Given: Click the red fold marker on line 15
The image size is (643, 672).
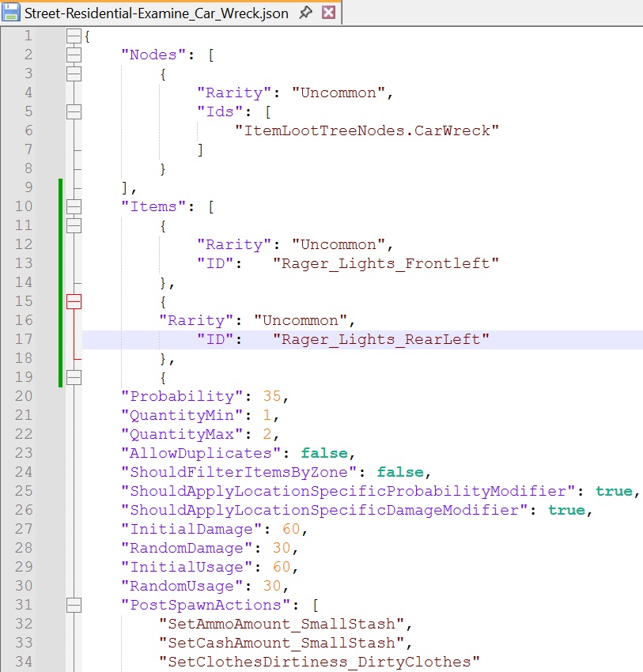Looking at the screenshot, I should pos(74,301).
